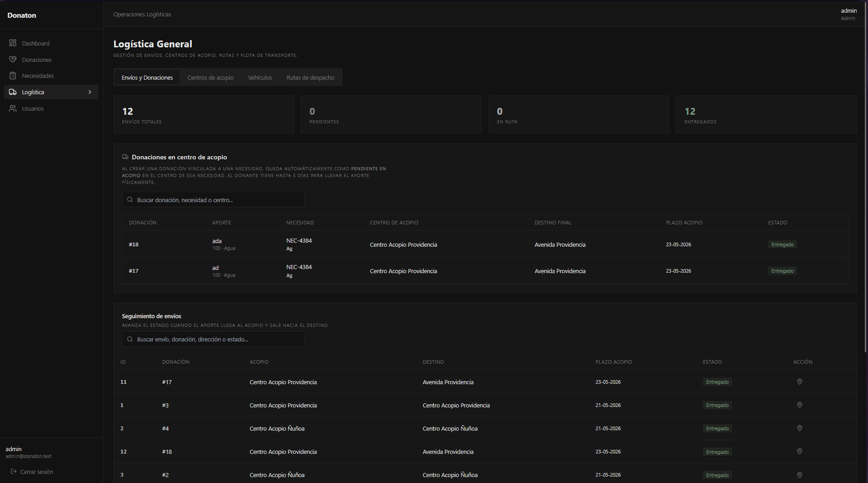Open Donaciones in the sidebar
This screenshot has width=868, height=483.
51,60
